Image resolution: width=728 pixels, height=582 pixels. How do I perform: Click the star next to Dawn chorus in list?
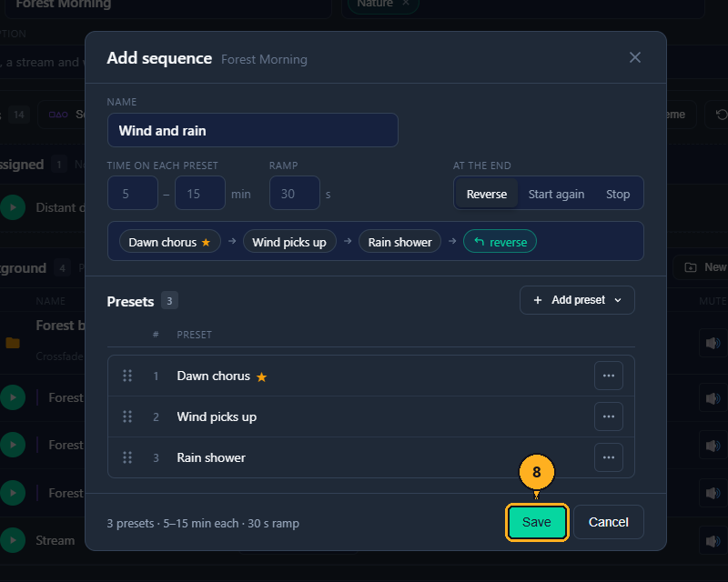click(262, 376)
